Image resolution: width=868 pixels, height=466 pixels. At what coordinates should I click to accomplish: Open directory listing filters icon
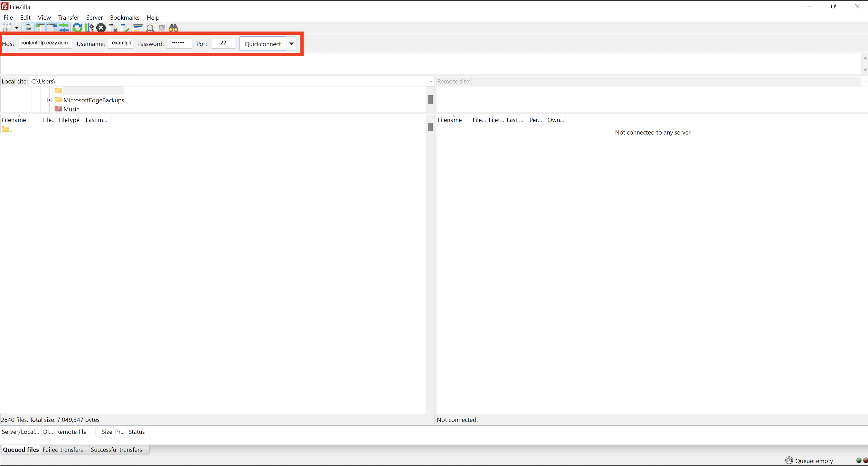[x=138, y=28]
